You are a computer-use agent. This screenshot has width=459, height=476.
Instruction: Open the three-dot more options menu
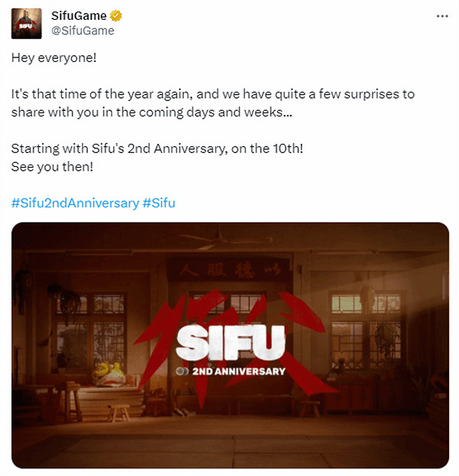click(442, 16)
